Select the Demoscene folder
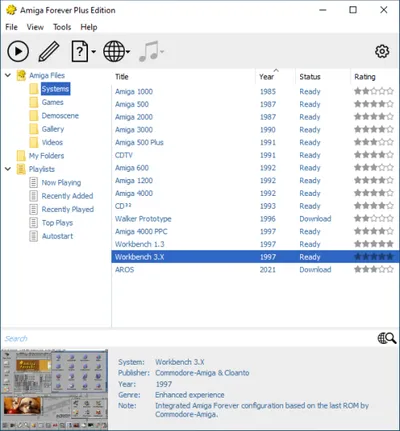Viewport: 400px width, 431px height. coord(60,116)
